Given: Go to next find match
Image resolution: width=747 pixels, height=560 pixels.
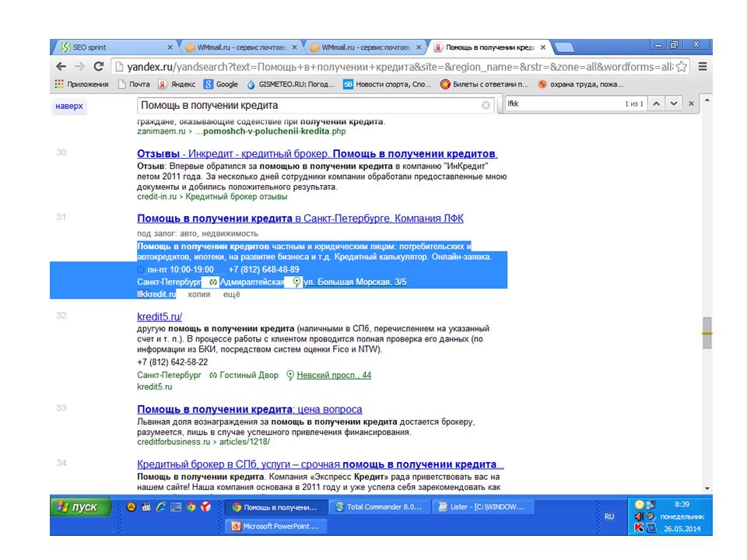Looking at the screenshot, I should (674, 103).
